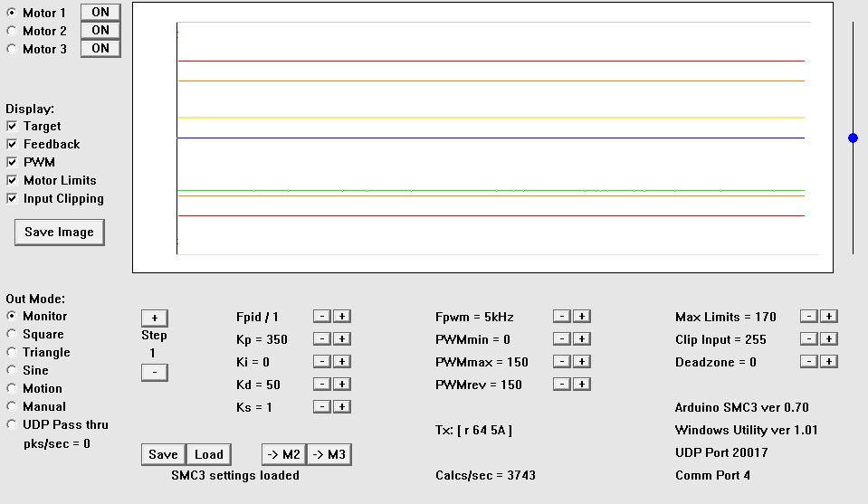Toggle Motor 3 ON button
This screenshot has width=868, height=504.
tap(100, 49)
